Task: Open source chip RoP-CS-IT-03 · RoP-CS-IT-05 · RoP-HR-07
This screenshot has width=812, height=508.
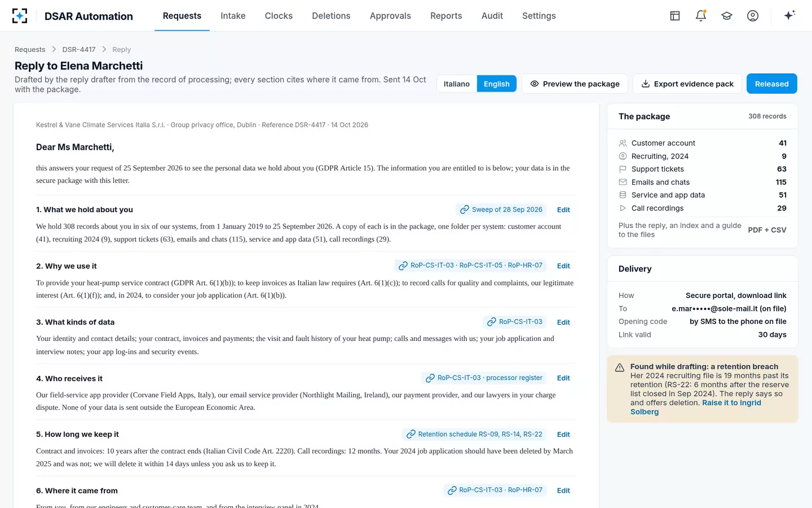Action: [470, 265]
